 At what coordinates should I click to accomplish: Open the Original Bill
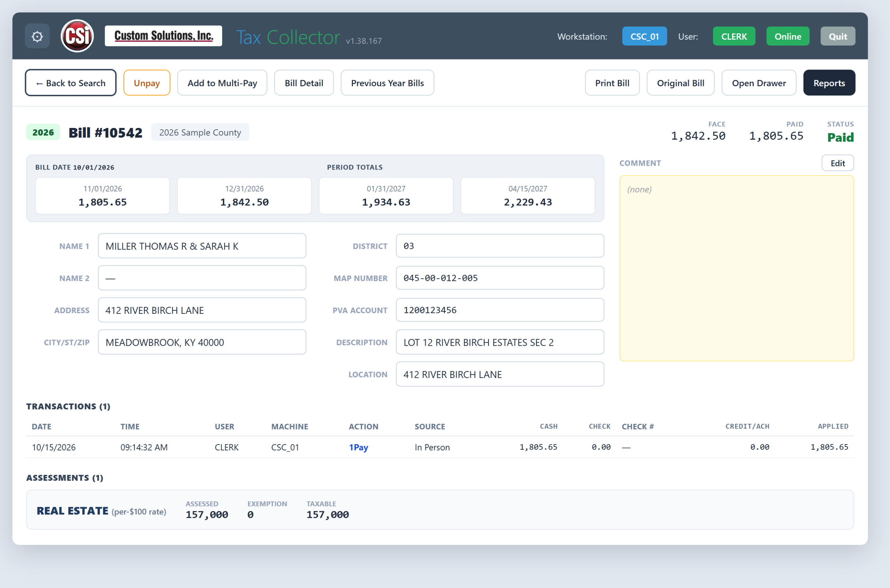[x=680, y=83]
